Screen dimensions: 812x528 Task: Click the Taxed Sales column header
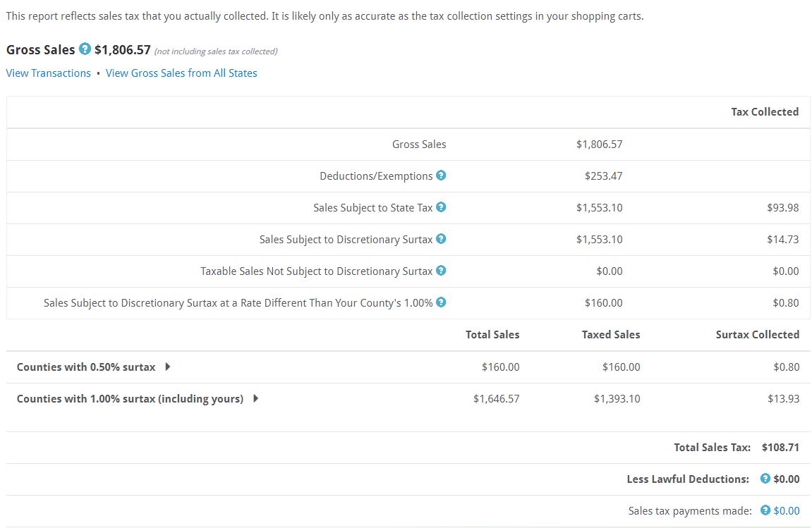[x=611, y=335]
